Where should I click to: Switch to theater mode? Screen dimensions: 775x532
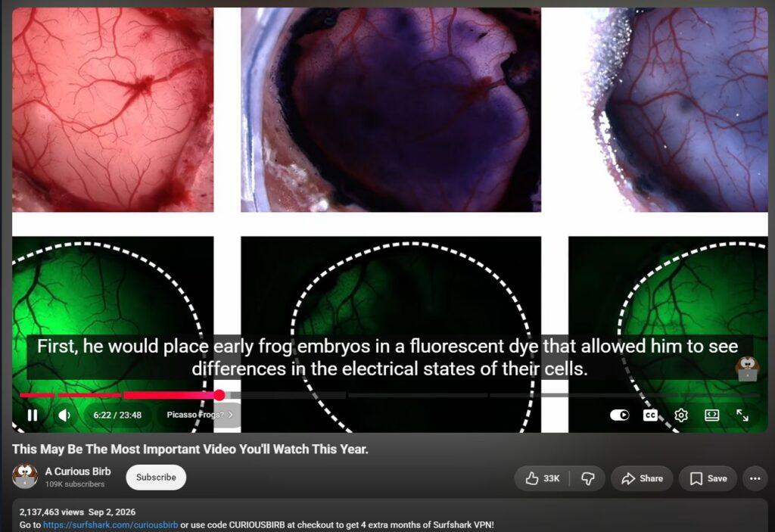coord(711,415)
